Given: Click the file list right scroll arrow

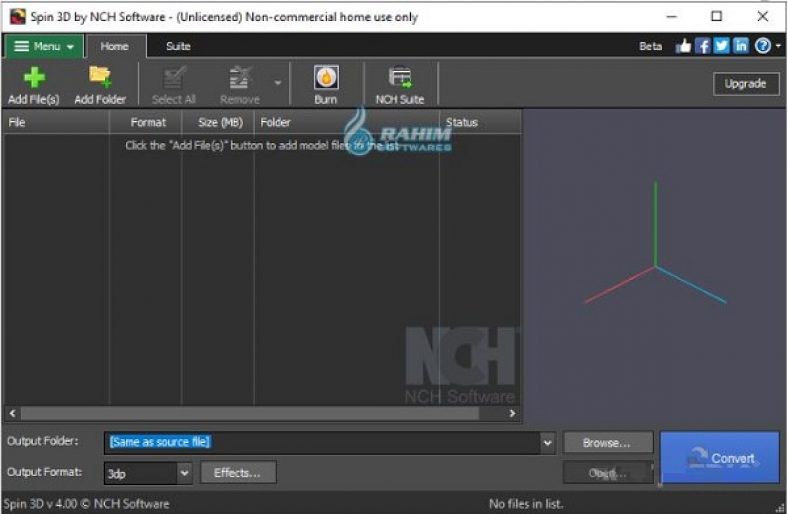Looking at the screenshot, I should [512, 413].
